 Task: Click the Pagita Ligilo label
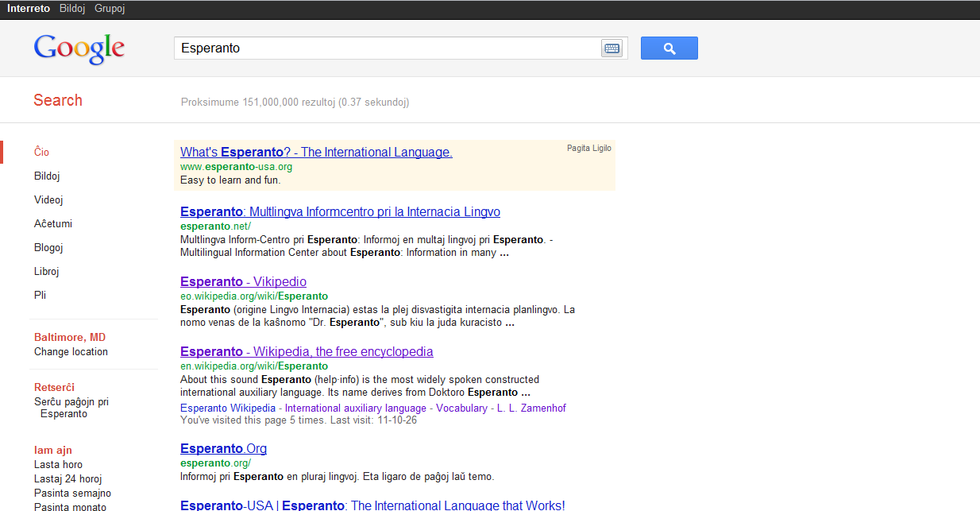tap(589, 148)
